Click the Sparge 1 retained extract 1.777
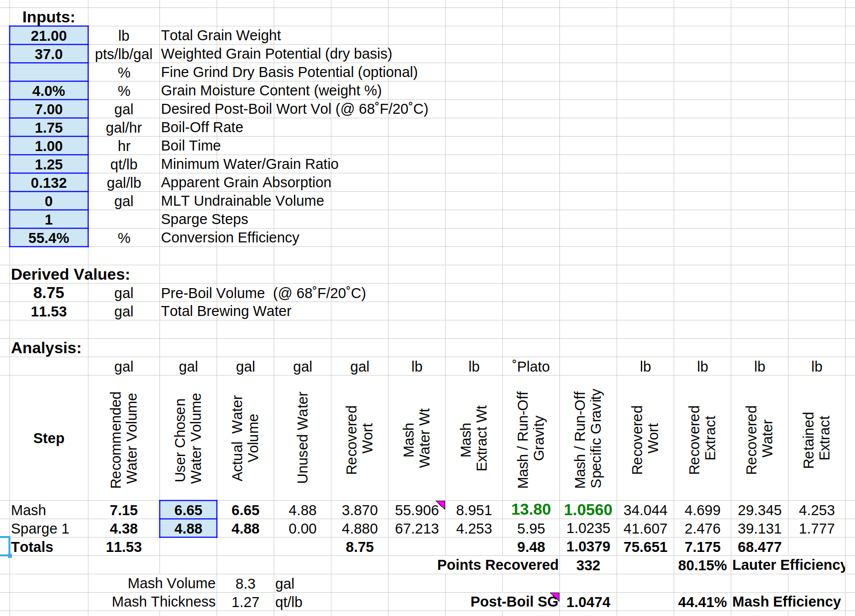 pos(817,529)
